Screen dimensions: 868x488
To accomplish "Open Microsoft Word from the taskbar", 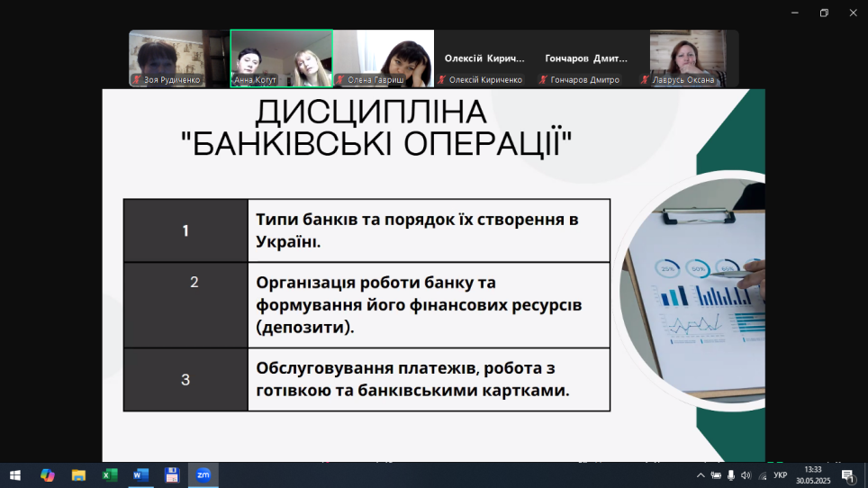I will (x=140, y=474).
